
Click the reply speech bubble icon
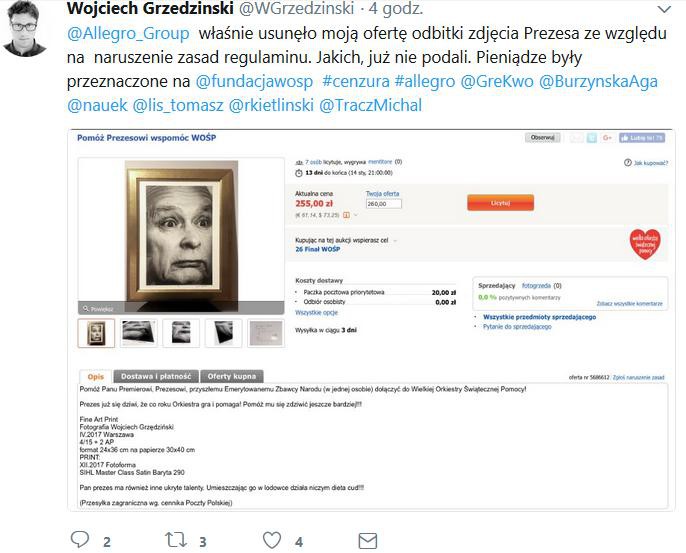point(80,539)
